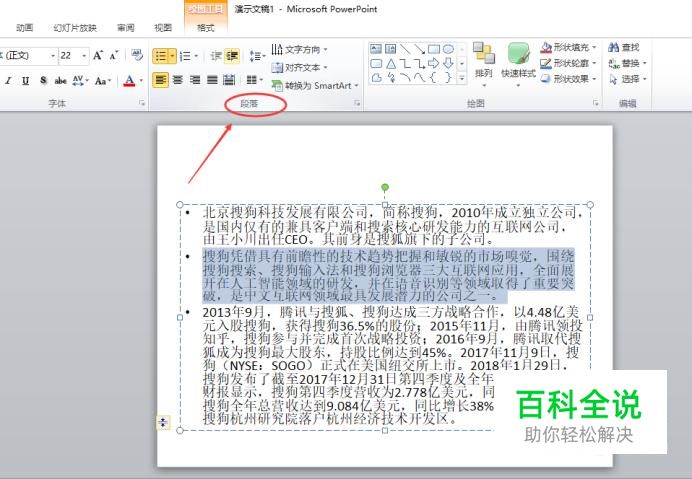Apply the red font color with the A icon
This screenshot has width=692, height=479.
coord(129,81)
